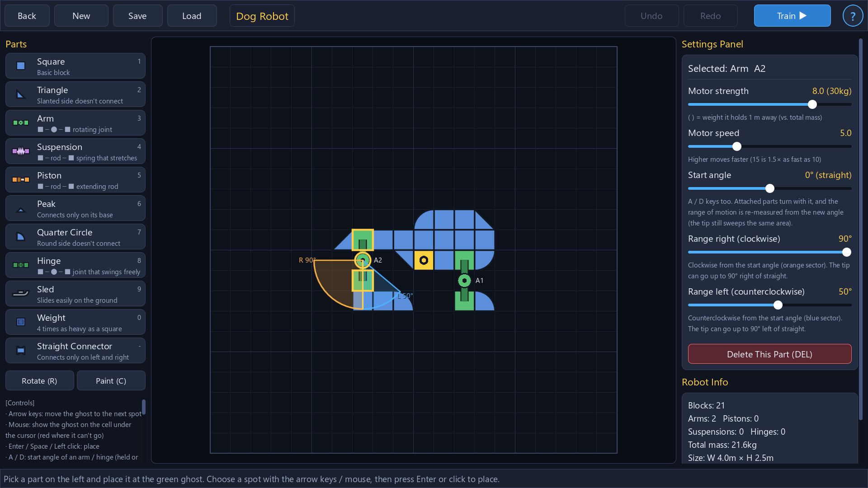Click the Settings Panel vertical scrollbar
868x488 pixels.
pyautogui.click(x=861, y=230)
